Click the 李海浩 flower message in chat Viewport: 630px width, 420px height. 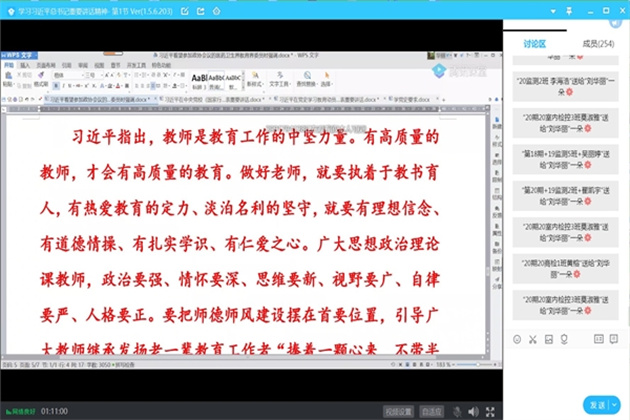click(565, 86)
